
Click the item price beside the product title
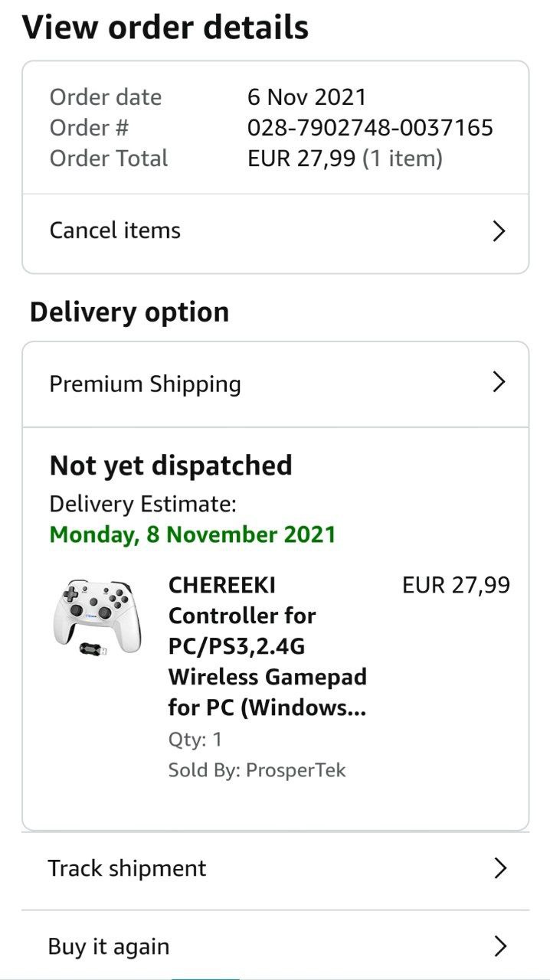[x=456, y=586]
